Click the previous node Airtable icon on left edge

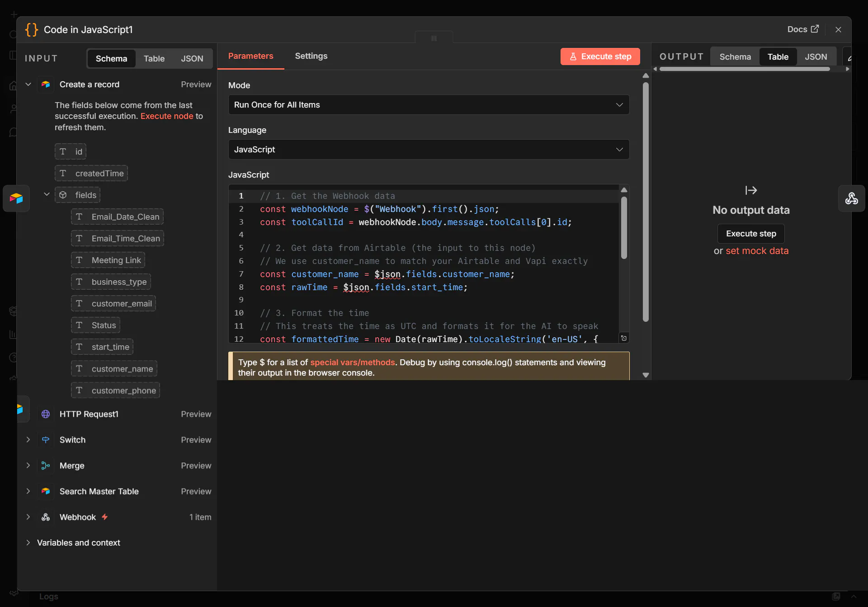click(16, 198)
